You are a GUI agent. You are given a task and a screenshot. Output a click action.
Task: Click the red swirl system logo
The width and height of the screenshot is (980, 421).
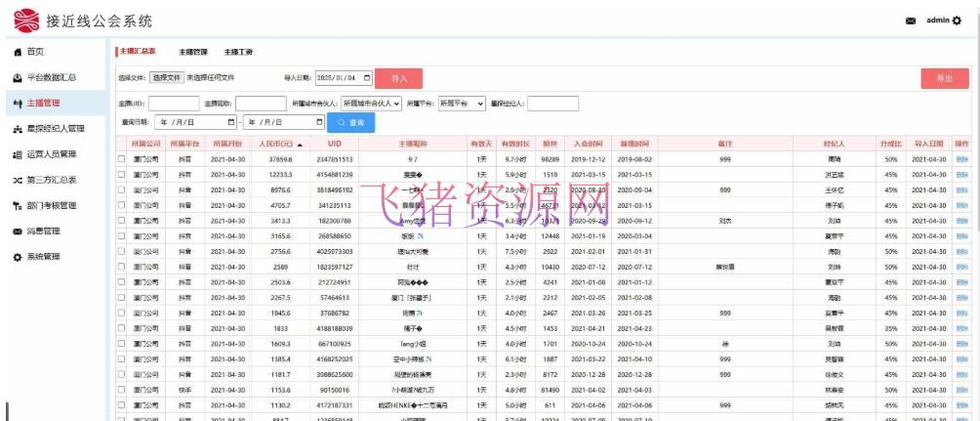[x=26, y=21]
